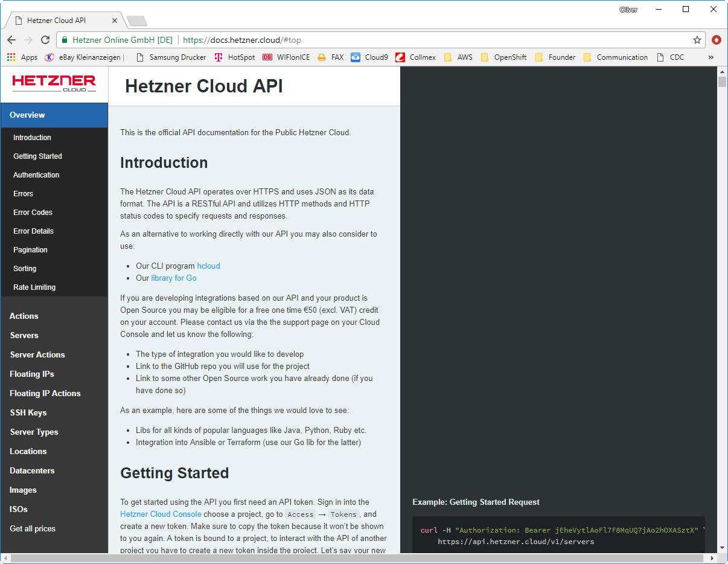728x564 pixels.
Task: Click the scrollbar down arrow
Action: 722,548
